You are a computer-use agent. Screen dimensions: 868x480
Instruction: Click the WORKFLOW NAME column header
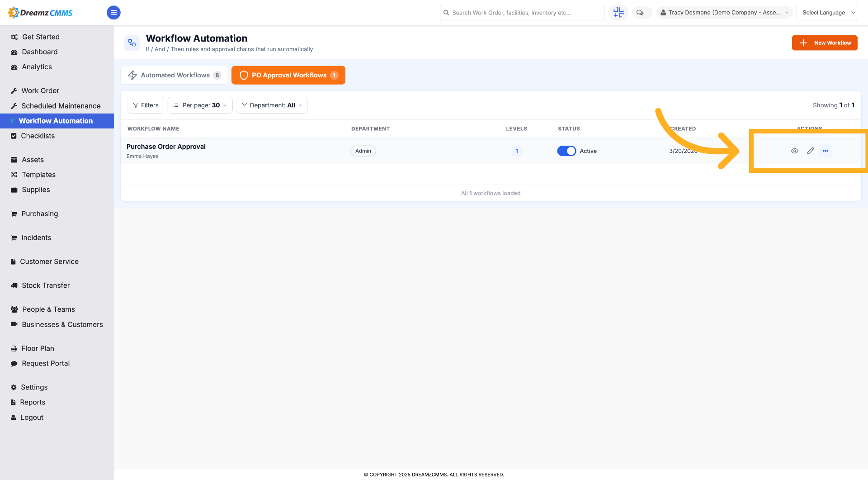[153, 129]
